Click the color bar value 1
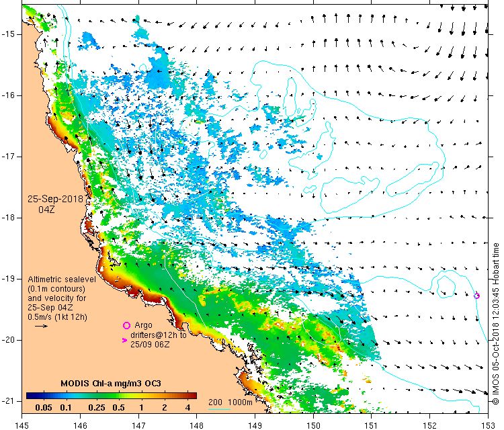 click(x=141, y=408)
